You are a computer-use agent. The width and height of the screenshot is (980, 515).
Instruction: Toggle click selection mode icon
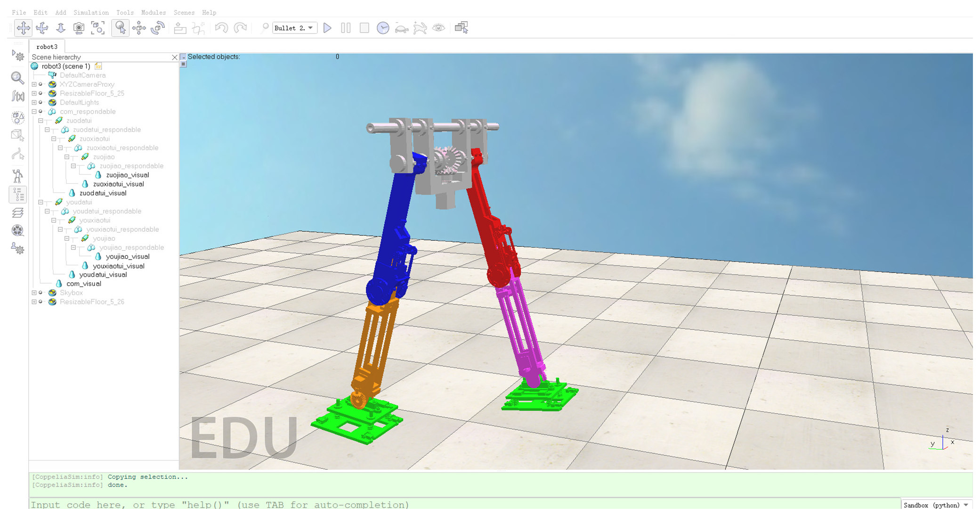[x=121, y=28]
